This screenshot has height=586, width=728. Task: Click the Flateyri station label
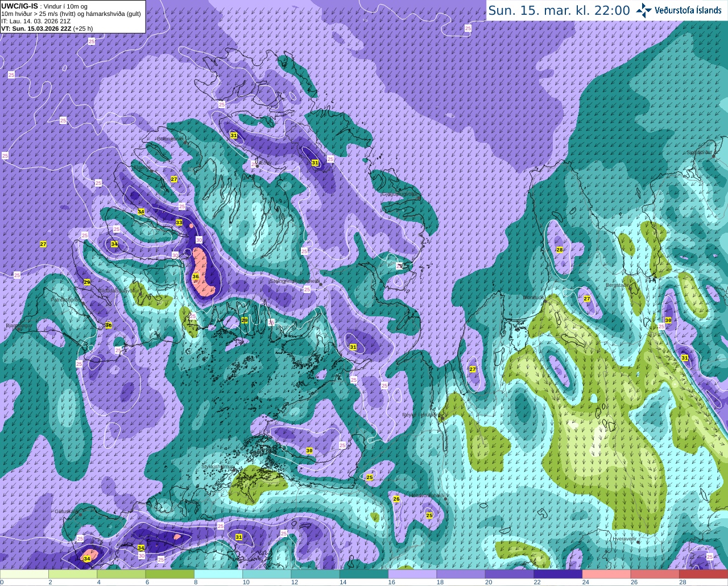pos(143,167)
